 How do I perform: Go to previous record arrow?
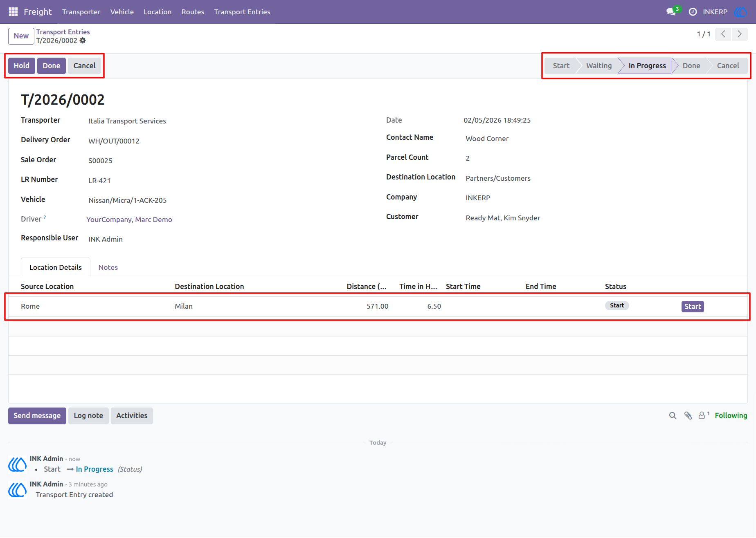click(x=723, y=34)
